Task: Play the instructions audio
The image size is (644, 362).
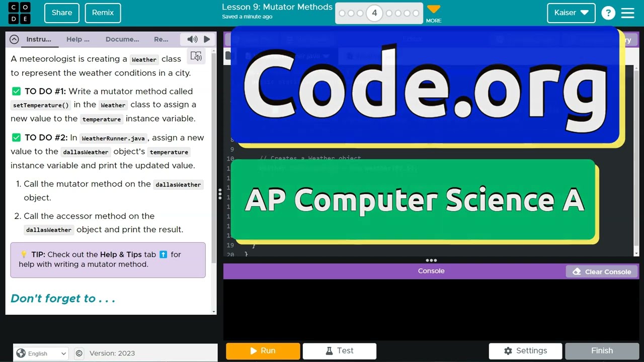Action: click(x=207, y=39)
